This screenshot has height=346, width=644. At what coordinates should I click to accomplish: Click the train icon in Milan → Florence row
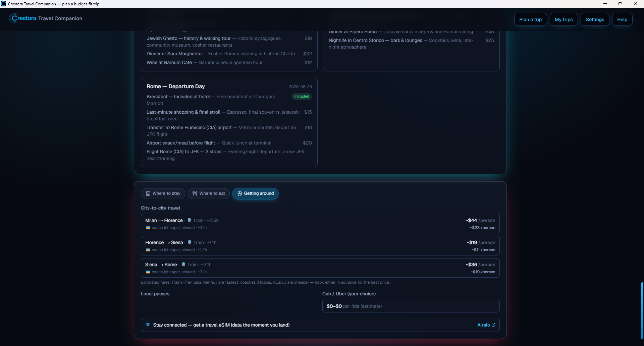189,220
